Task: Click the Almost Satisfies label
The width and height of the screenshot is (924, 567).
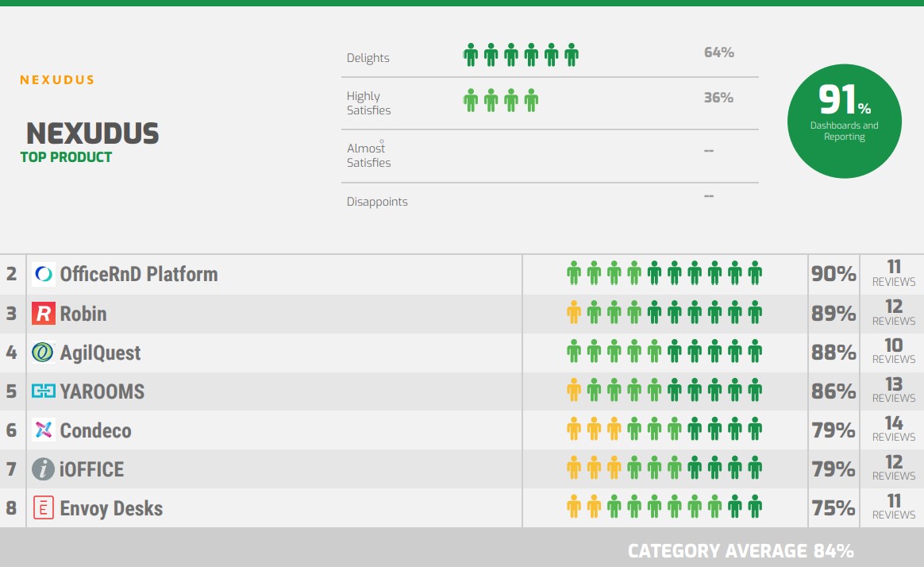Action: click(368, 155)
